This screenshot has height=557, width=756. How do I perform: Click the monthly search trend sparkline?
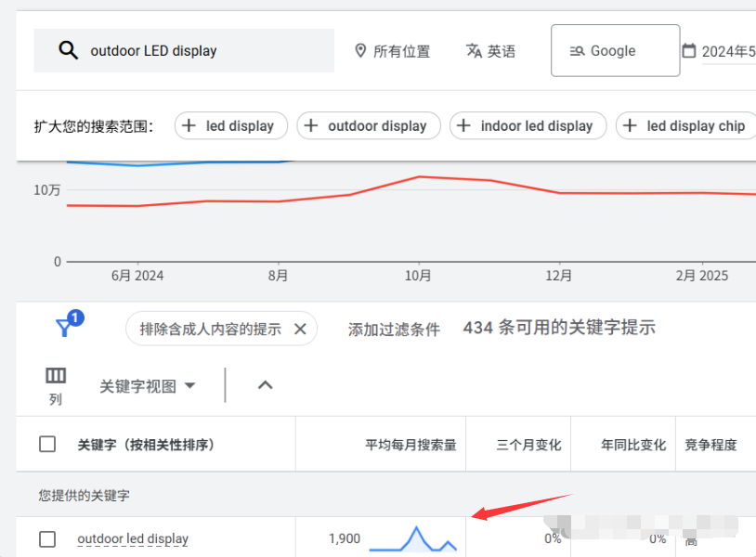[413, 538]
